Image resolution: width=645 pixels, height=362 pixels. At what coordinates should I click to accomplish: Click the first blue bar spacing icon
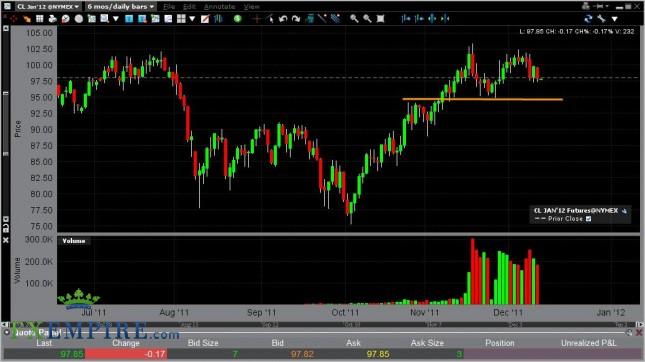pos(406,19)
